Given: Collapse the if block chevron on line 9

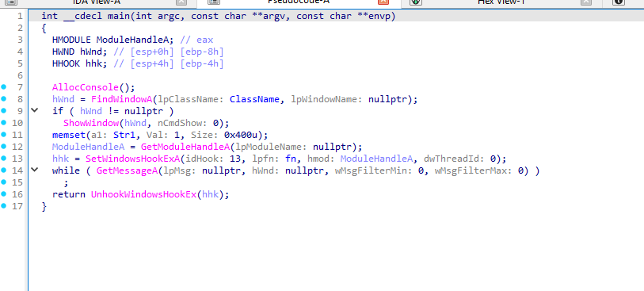Looking at the screenshot, I should (35, 110).
